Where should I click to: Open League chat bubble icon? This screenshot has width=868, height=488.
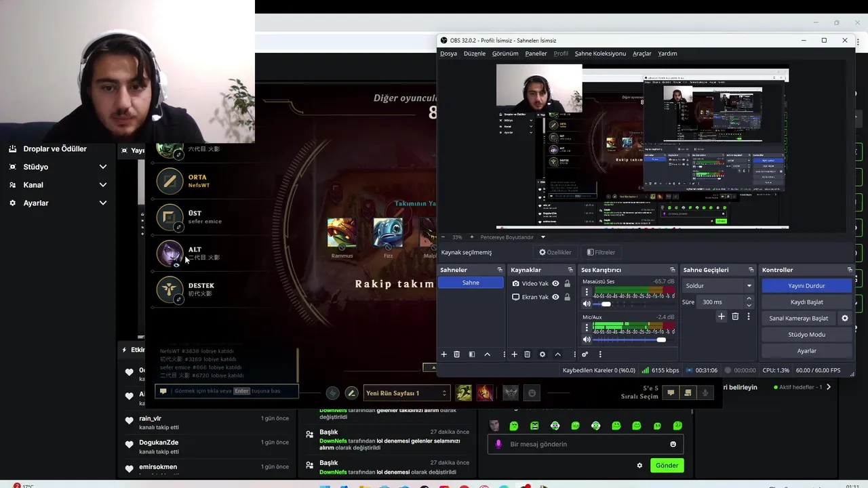click(x=671, y=393)
